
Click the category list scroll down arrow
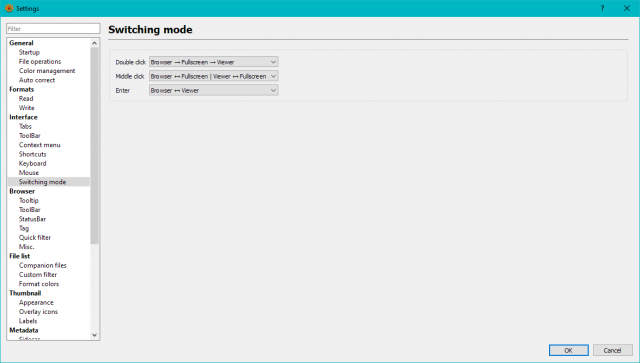pos(95,335)
